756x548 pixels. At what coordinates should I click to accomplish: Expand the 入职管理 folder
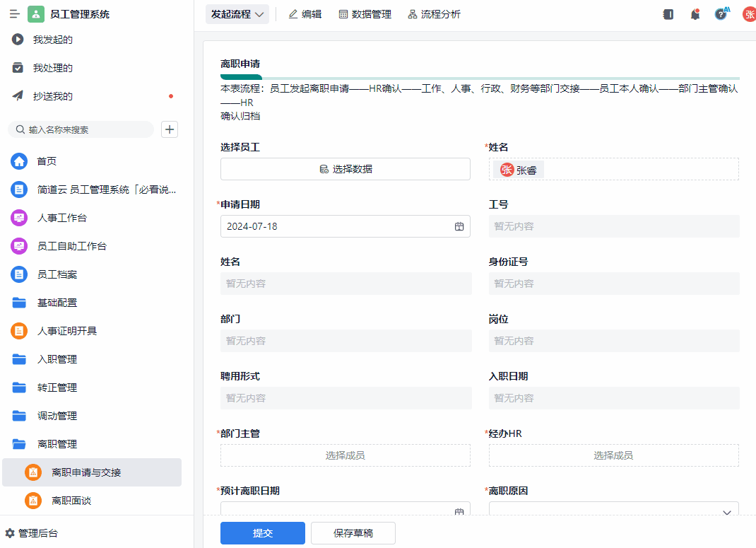(57, 359)
